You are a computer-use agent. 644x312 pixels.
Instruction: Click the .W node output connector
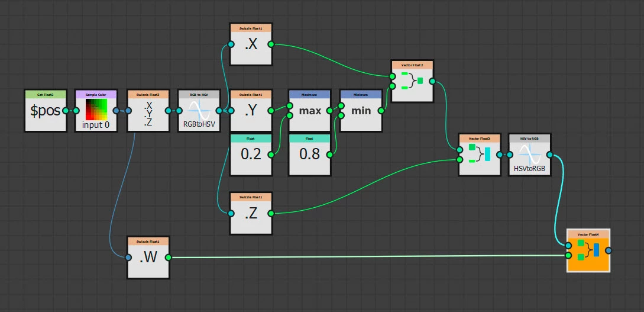coord(168,258)
